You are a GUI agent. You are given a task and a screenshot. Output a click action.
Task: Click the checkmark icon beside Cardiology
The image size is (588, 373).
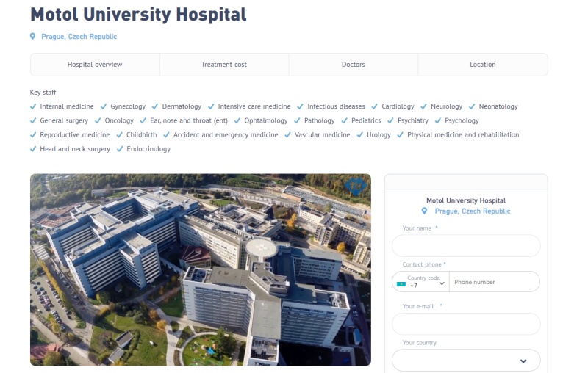374,106
